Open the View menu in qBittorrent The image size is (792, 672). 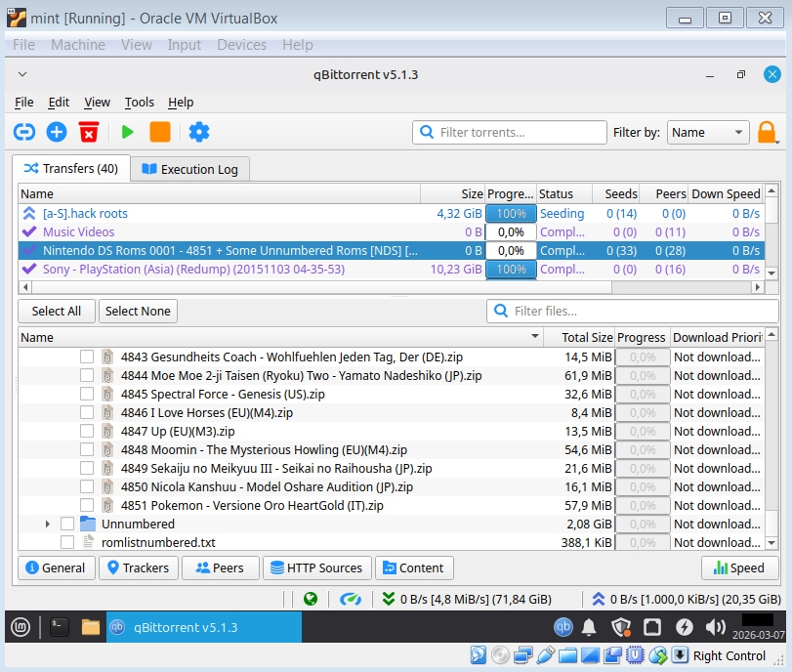pyautogui.click(x=97, y=102)
